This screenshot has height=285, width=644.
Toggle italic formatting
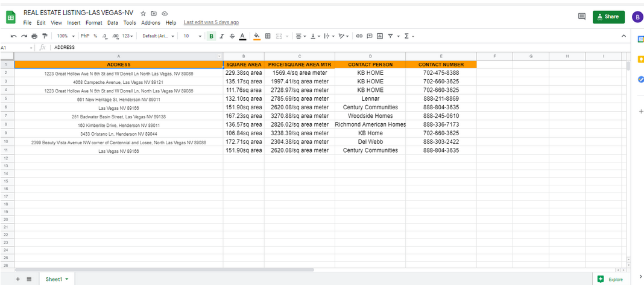click(x=222, y=36)
